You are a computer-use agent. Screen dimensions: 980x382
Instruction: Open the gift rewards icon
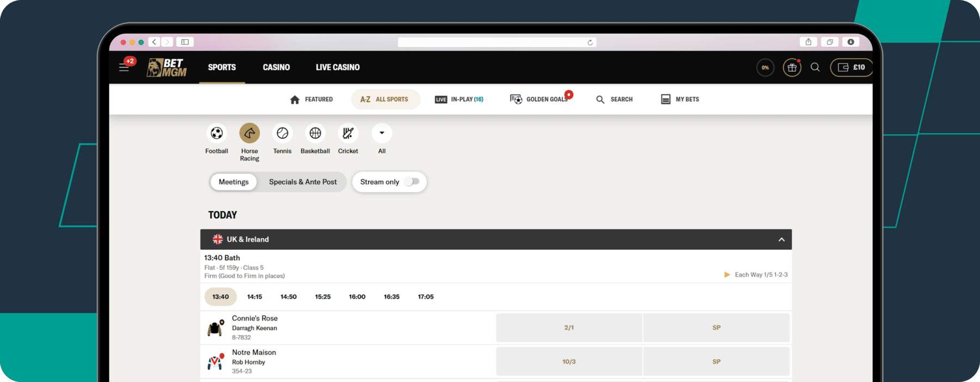792,67
